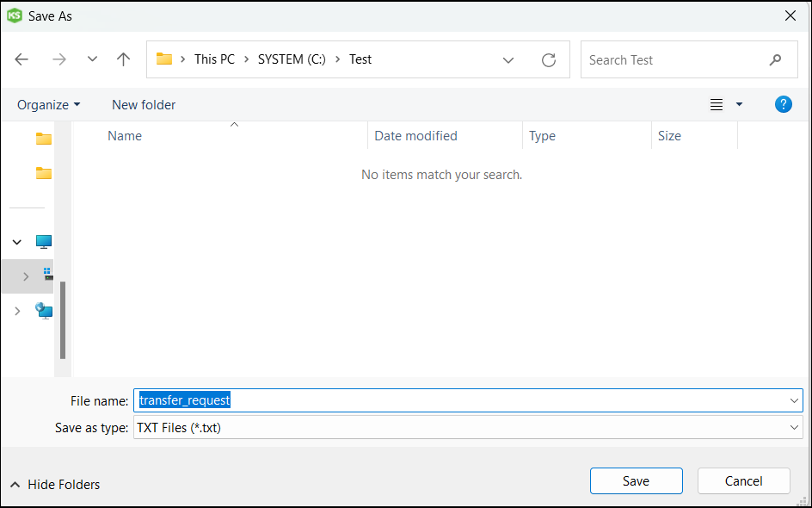
Task: Click the view layout icon
Action: pyautogui.click(x=716, y=105)
